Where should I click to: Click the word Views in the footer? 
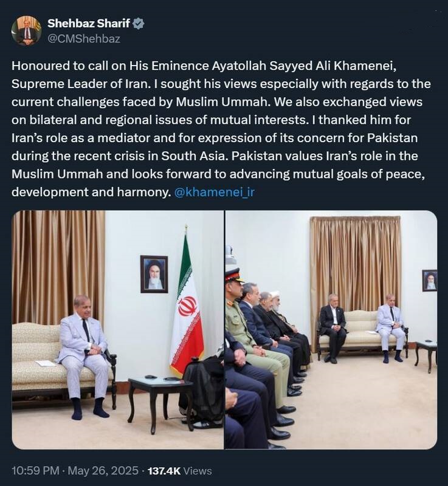coord(198,471)
